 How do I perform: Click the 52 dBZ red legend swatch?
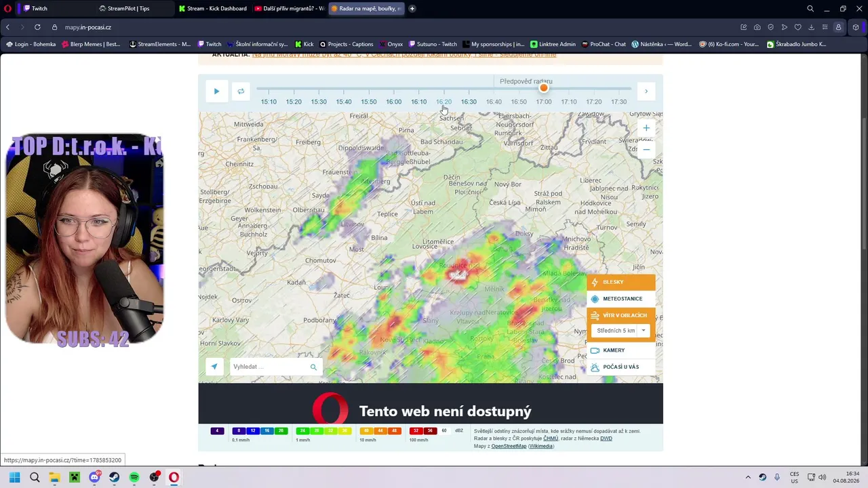point(416,431)
